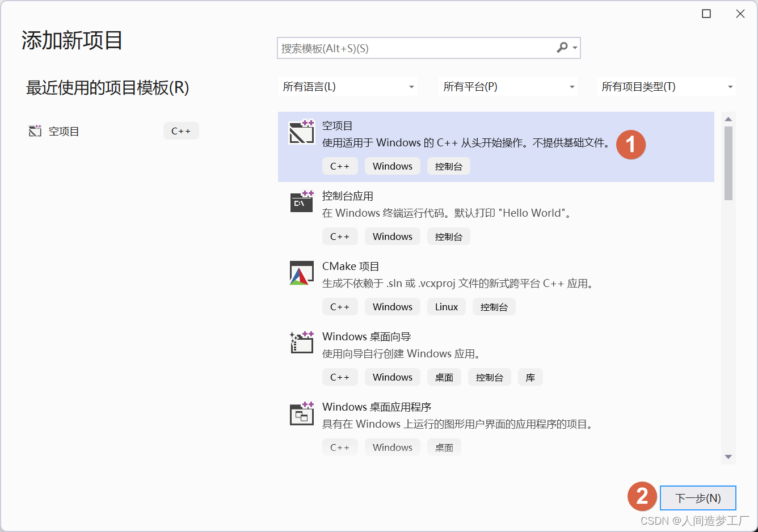Click the scrollbar down arrow

coord(728,457)
